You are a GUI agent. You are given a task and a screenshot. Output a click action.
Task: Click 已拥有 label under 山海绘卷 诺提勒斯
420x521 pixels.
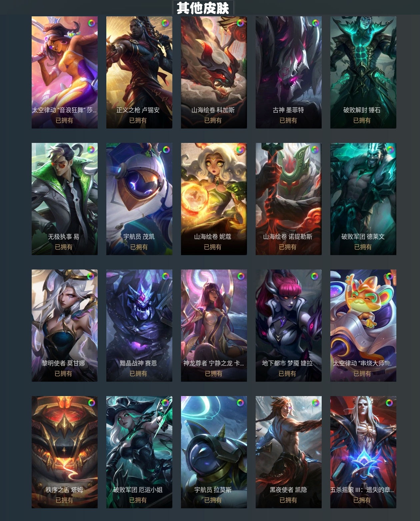288,247
